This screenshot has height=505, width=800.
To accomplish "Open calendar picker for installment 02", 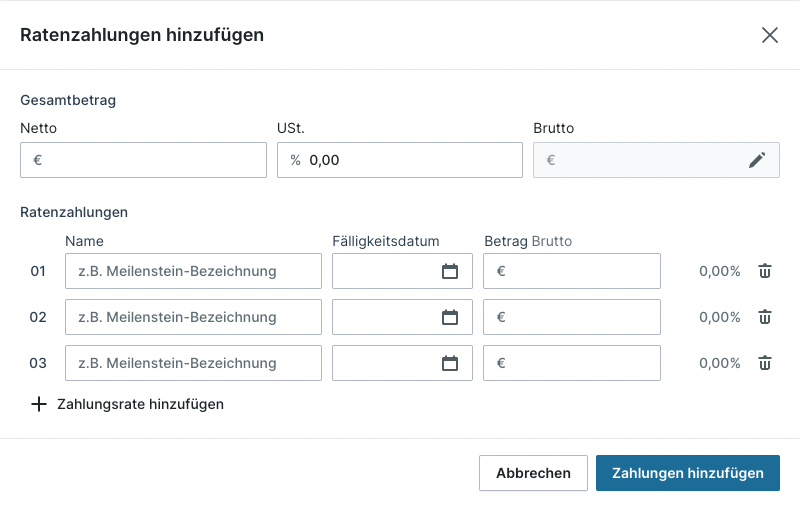I will 450,317.
